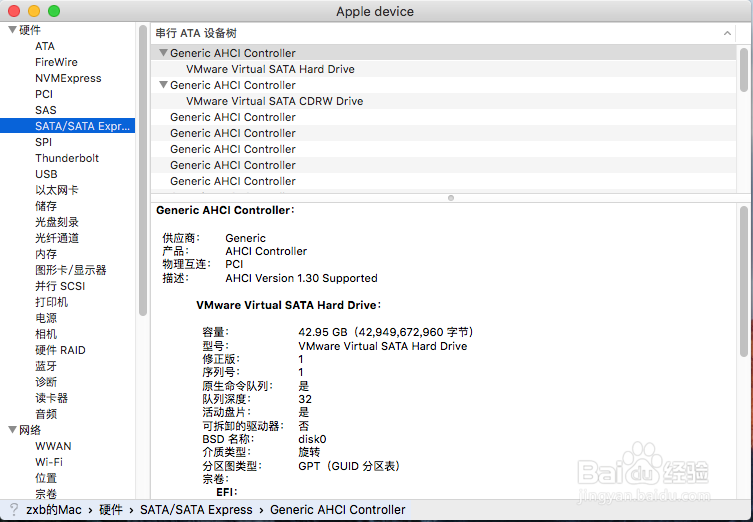
Task: Click the queue depth value 32
Action: pos(305,399)
